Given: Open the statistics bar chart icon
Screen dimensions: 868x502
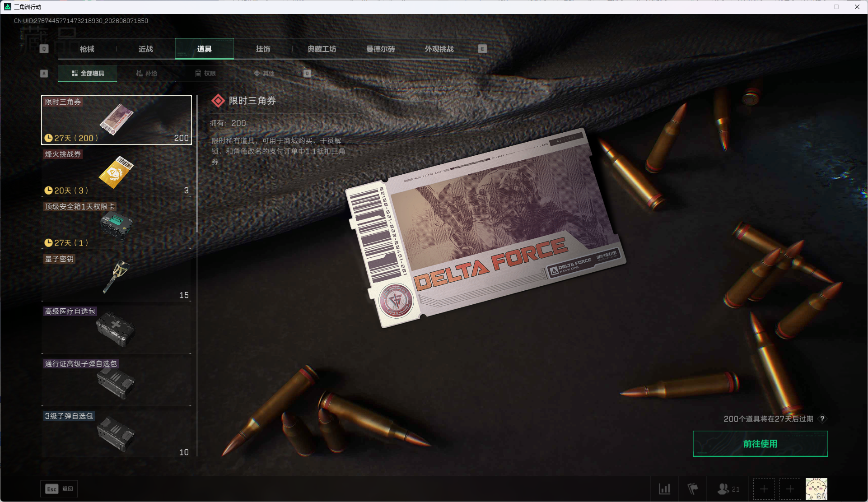Looking at the screenshot, I should point(664,489).
